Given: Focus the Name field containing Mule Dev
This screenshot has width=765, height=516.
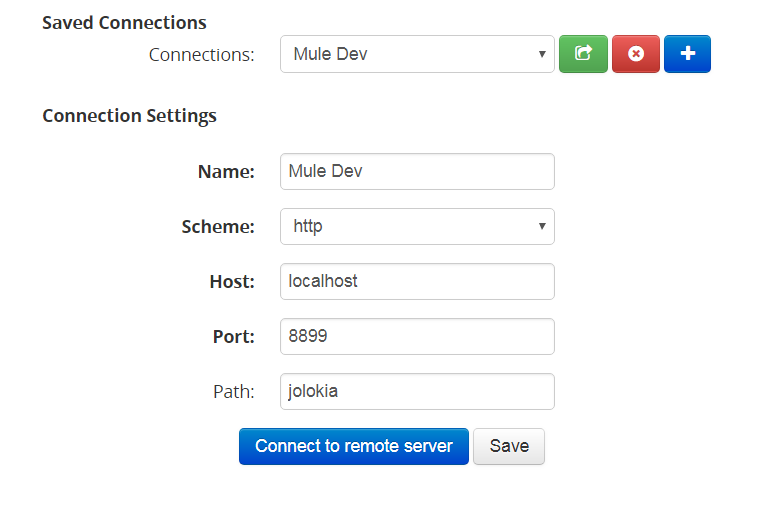Looking at the screenshot, I should pos(417,171).
